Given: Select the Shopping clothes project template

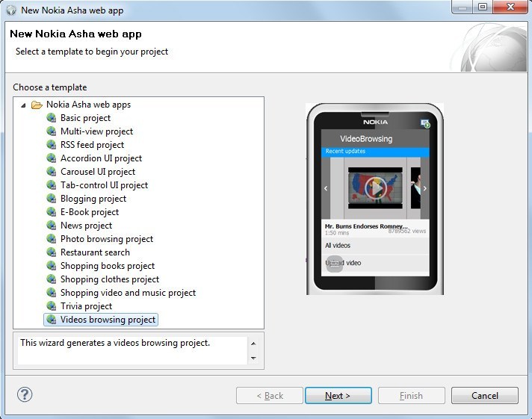Looking at the screenshot, I should (x=110, y=279).
